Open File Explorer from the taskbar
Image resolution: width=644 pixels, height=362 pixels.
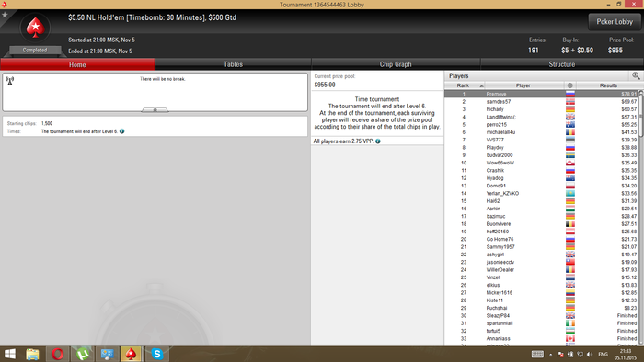pyautogui.click(x=32, y=354)
